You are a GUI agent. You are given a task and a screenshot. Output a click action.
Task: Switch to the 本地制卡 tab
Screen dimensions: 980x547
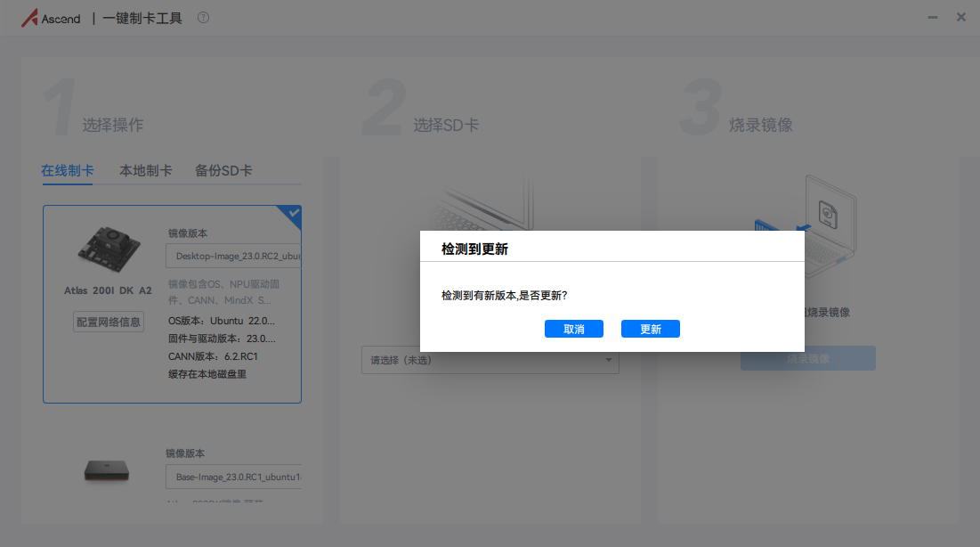click(146, 170)
